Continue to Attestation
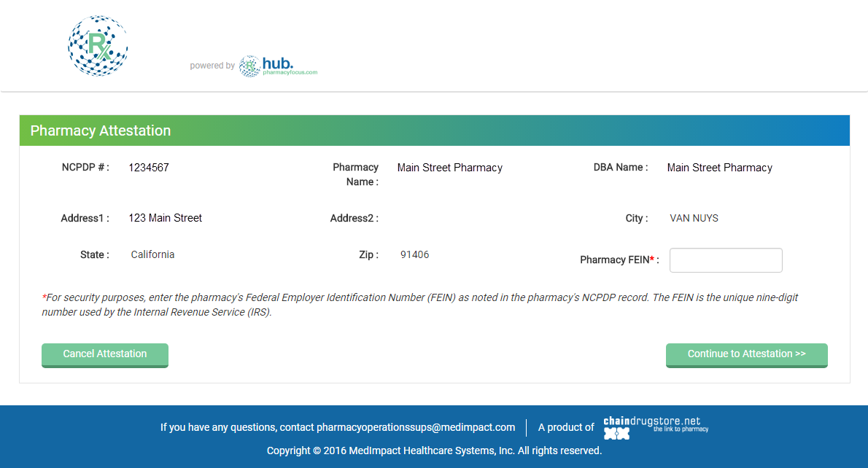Viewport: 868px width, 468px height. point(746,354)
